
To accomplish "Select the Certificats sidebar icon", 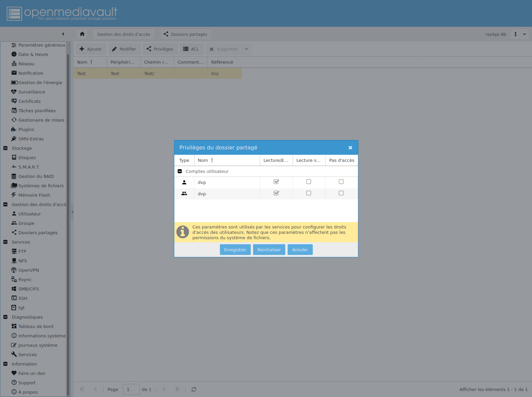I will (x=14, y=101).
